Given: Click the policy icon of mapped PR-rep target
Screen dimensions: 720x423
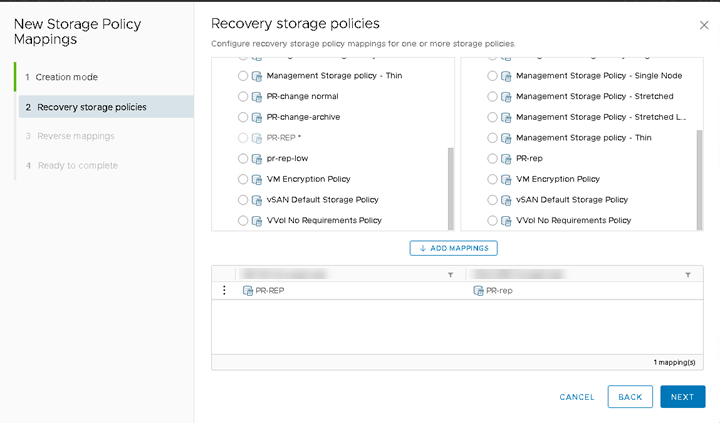Looking at the screenshot, I should tap(478, 291).
